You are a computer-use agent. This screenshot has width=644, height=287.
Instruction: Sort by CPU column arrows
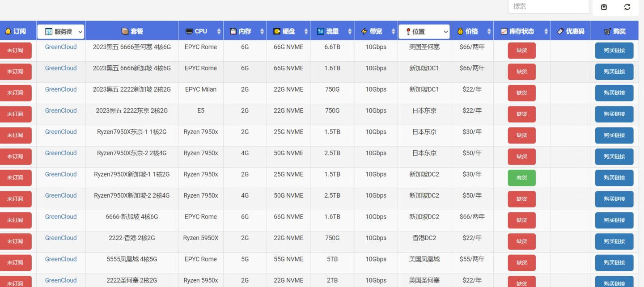click(x=219, y=31)
